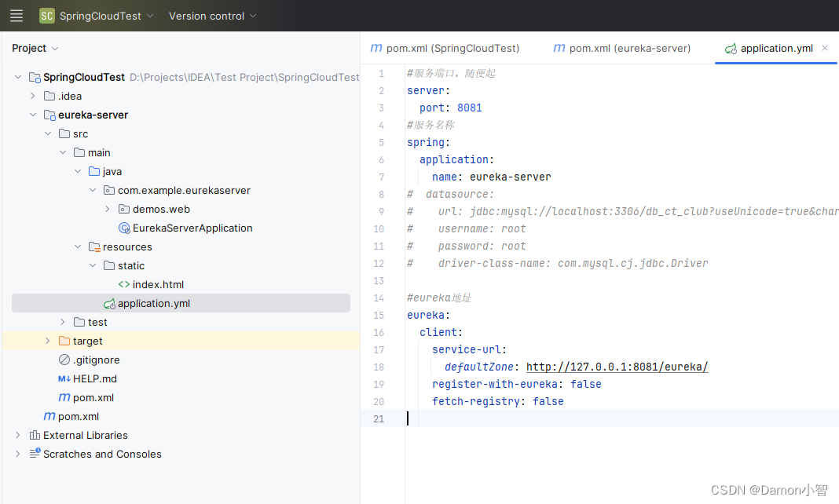This screenshot has height=504, width=839.
Task: Click the .idea folder icon
Action: pos(49,96)
